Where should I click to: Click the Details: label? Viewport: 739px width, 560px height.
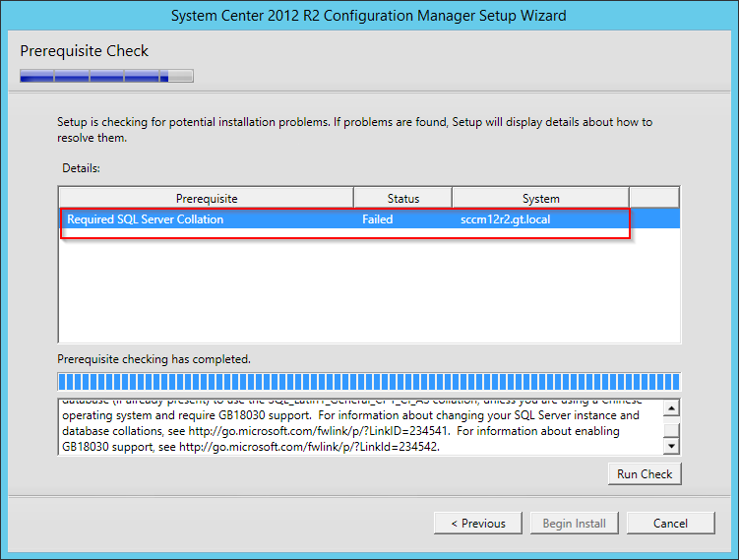click(81, 168)
